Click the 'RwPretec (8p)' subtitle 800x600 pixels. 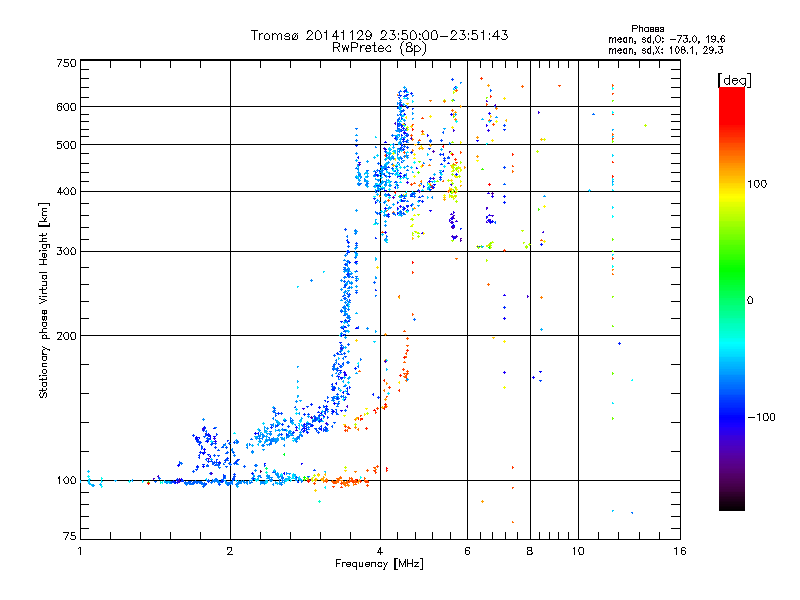[x=379, y=48]
